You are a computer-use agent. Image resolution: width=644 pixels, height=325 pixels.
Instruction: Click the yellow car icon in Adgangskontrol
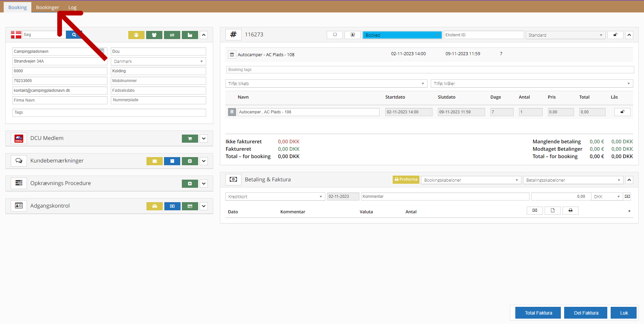[x=155, y=206]
